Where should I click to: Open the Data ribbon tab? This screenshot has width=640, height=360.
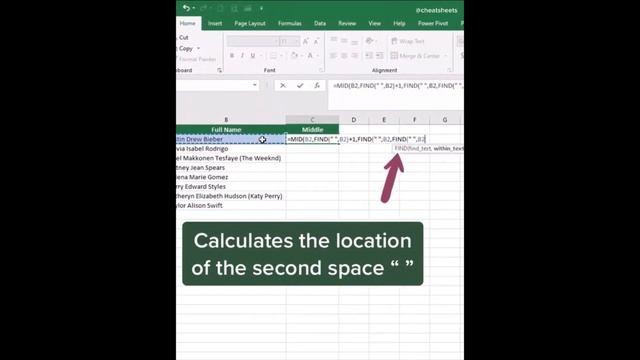[x=320, y=23]
